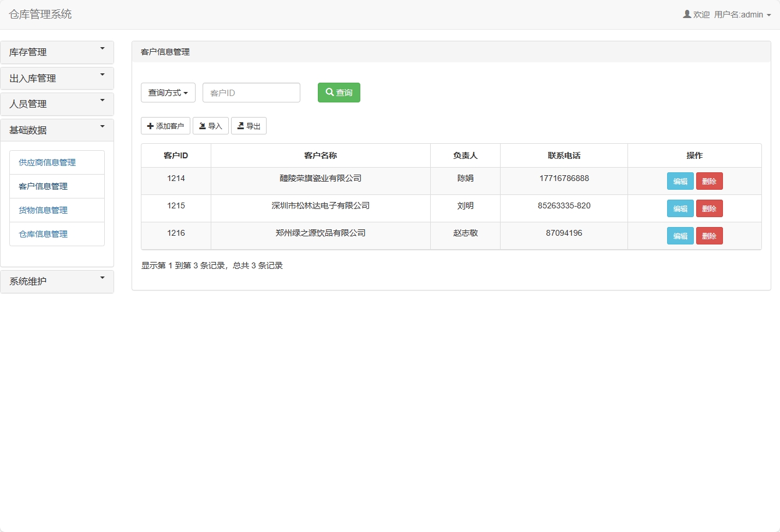Image resolution: width=780 pixels, height=532 pixels.
Task: Click the 客户ID search input field
Action: click(251, 92)
